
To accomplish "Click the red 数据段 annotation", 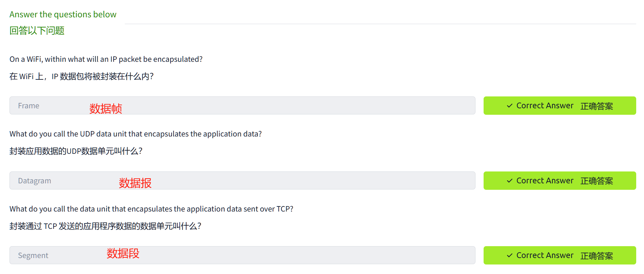I will click(123, 253).
